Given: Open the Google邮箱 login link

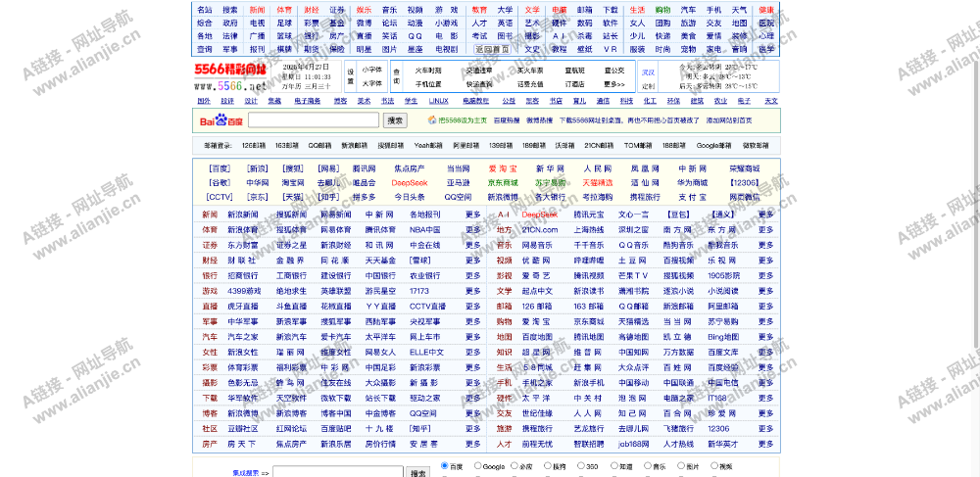Looking at the screenshot, I should [713, 146].
